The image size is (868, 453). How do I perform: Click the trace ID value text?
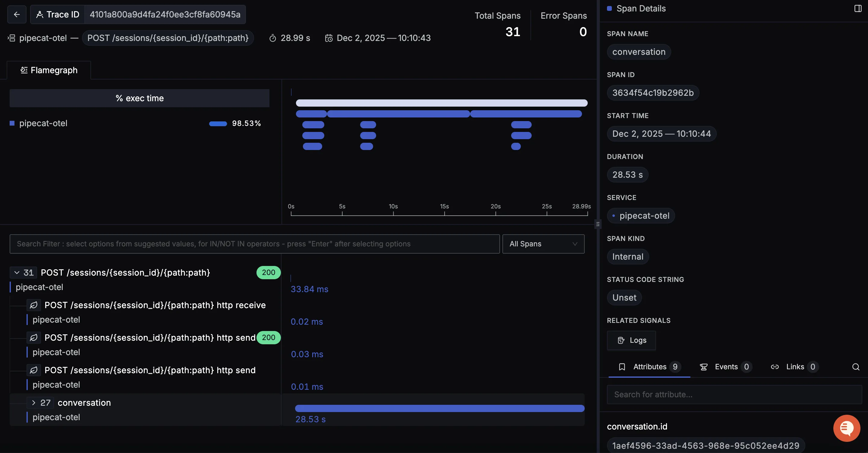click(165, 14)
